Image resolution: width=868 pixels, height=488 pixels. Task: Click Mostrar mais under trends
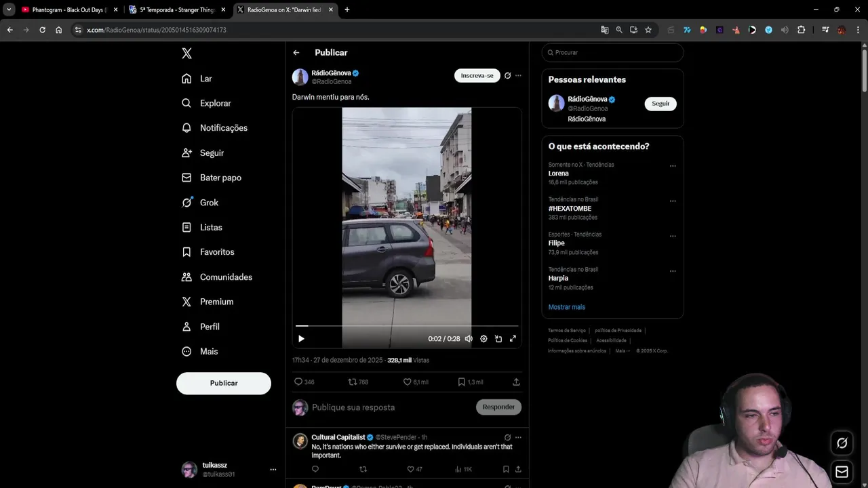click(x=567, y=307)
